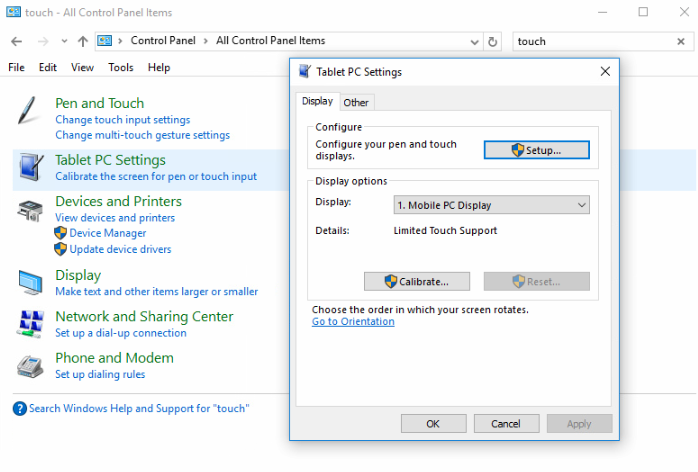Click the Phone and Modem icon
This screenshot has height=472, width=698.
(x=30, y=366)
